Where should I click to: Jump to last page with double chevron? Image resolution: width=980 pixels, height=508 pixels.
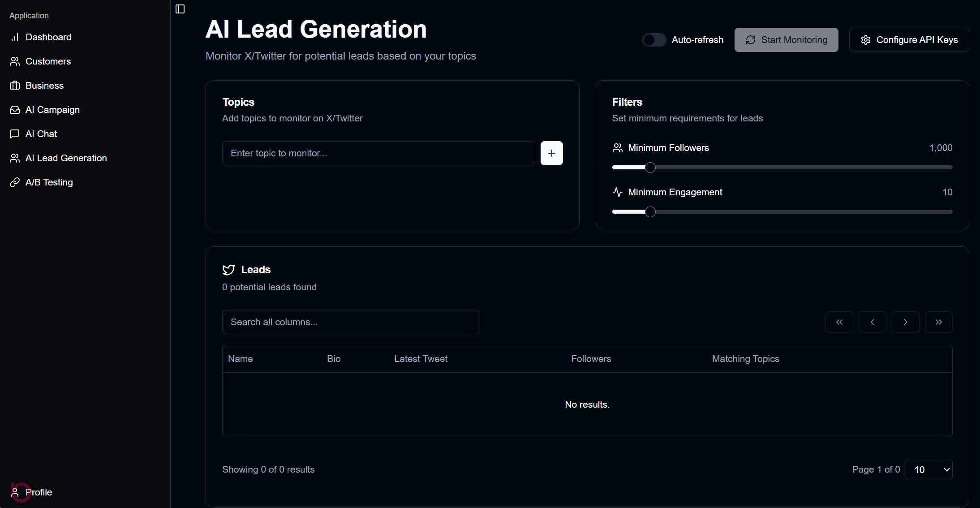(938, 322)
